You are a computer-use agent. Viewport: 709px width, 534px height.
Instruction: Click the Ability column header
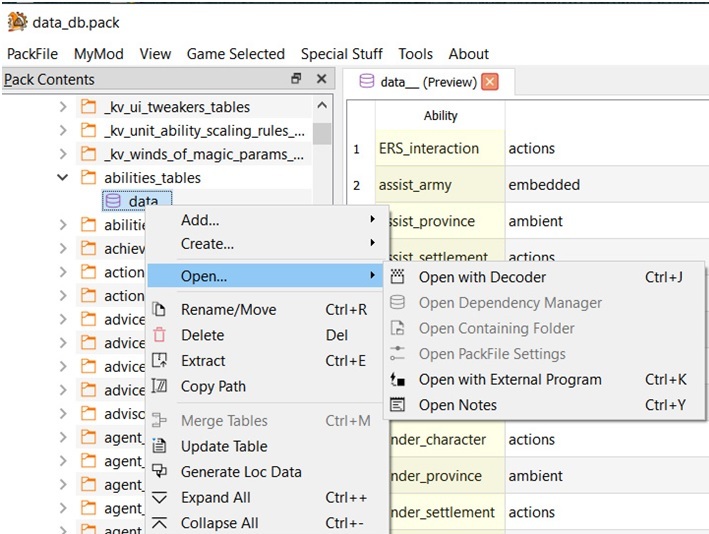(440, 116)
